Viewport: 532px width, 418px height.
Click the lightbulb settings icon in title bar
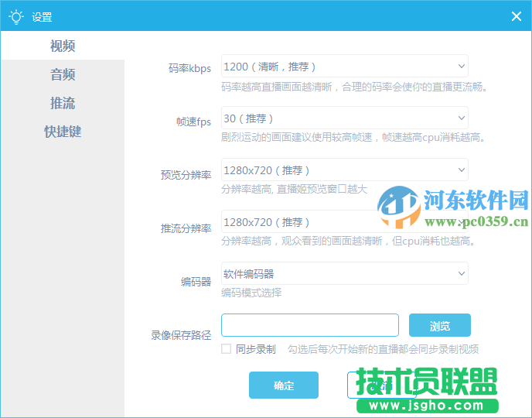click(x=16, y=16)
